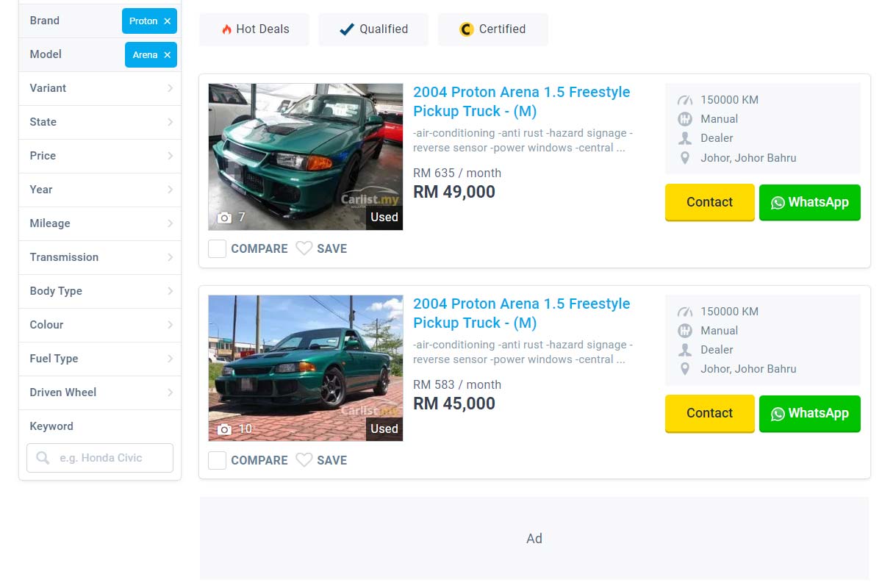This screenshot has width=882, height=588.
Task: Click the search magnifier icon in Keyword field
Action: tap(43, 458)
